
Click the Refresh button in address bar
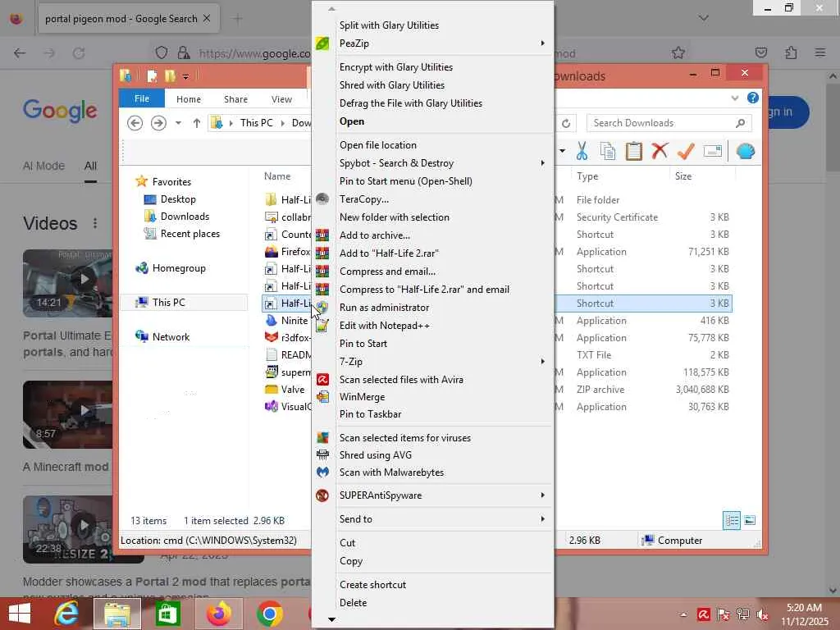pyautogui.click(x=566, y=123)
